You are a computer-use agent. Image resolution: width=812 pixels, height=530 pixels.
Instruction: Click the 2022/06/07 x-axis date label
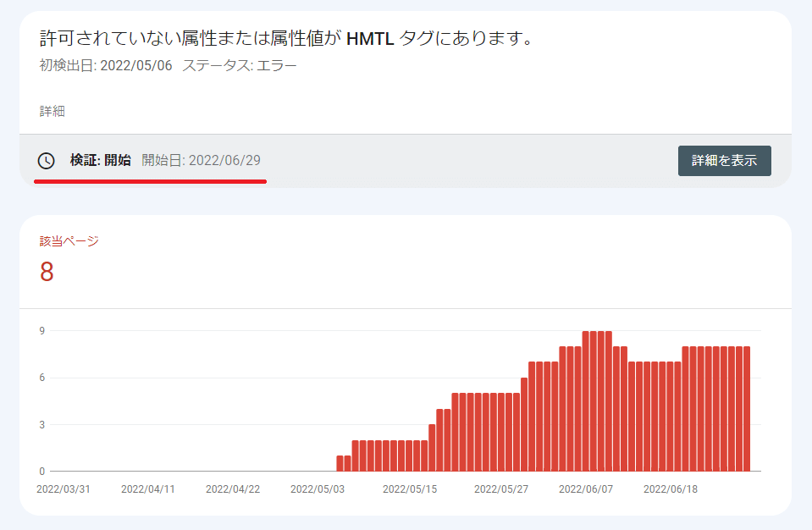click(585, 489)
